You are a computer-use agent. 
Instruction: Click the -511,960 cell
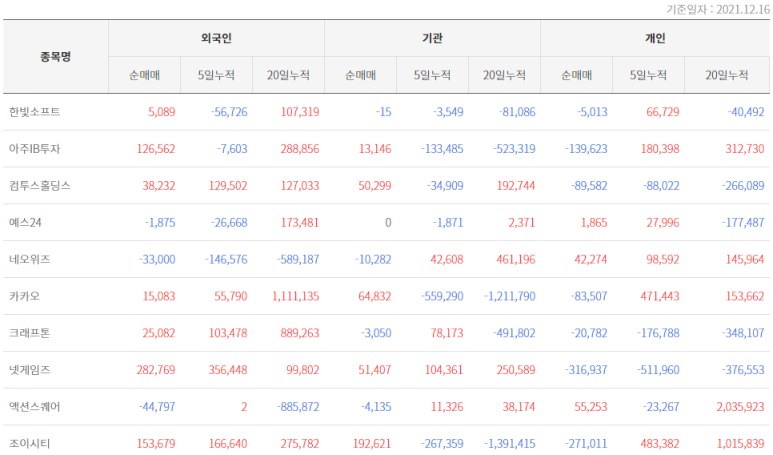(658, 370)
